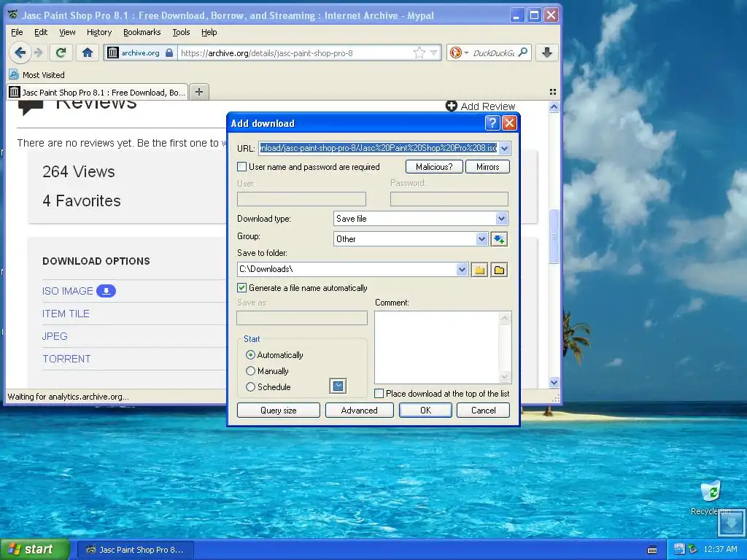Image resolution: width=747 pixels, height=560 pixels.
Task: Click the floating download drop zone on desktop
Action: [x=731, y=522]
